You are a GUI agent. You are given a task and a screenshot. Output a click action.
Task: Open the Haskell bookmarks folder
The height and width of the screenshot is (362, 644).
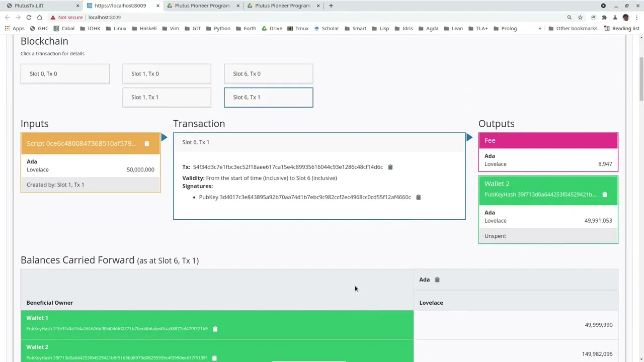click(x=144, y=28)
